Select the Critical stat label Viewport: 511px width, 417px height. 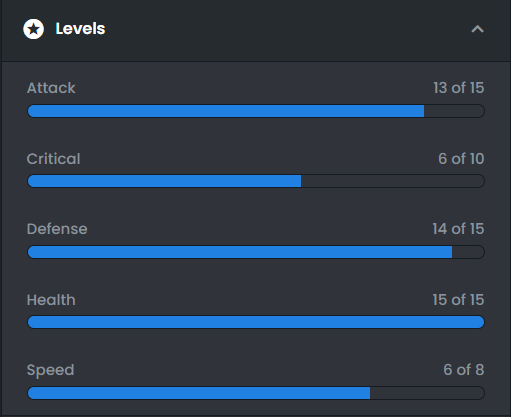pyautogui.click(x=53, y=159)
